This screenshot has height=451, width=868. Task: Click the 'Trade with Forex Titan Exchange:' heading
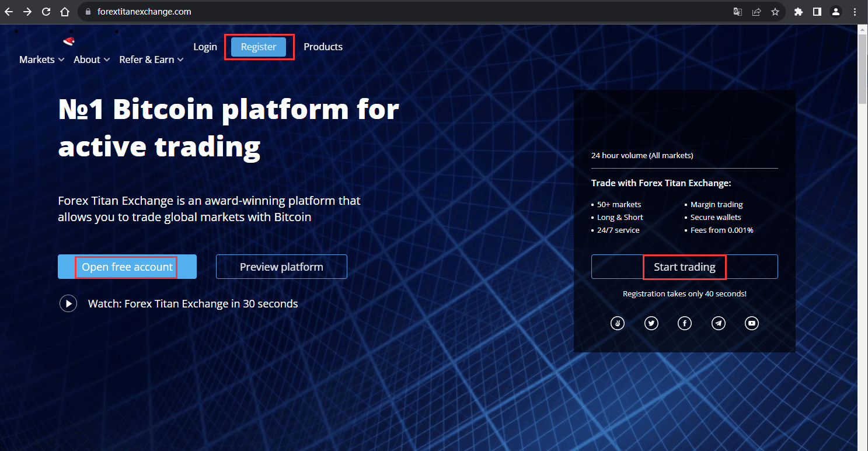tap(661, 183)
